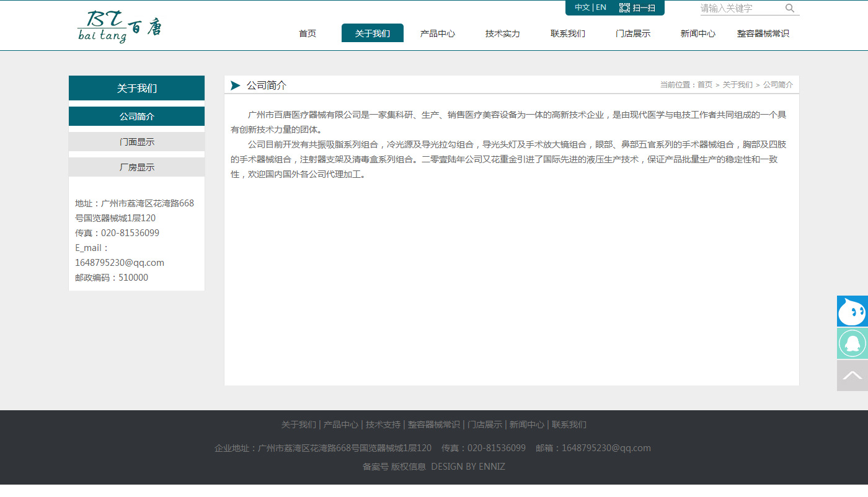This screenshot has width=868, height=497.
Task: Open 整容器械常识 nav item
Action: click(763, 33)
